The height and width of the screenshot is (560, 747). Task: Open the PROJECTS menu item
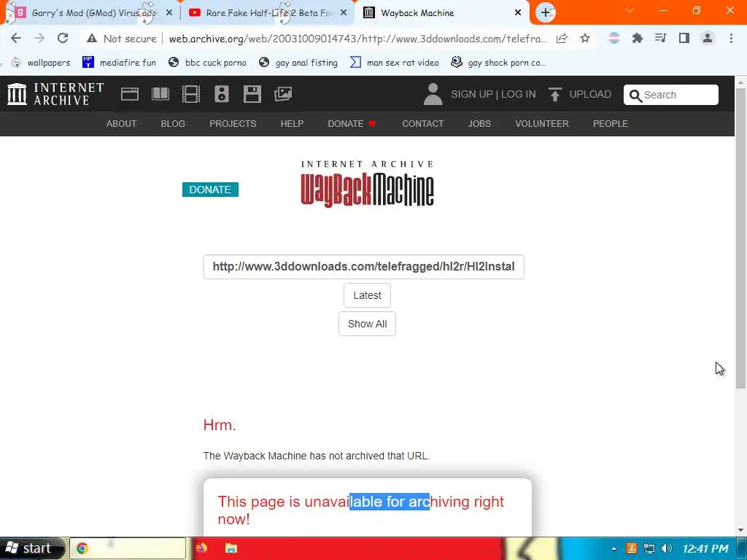pyautogui.click(x=233, y=124)
